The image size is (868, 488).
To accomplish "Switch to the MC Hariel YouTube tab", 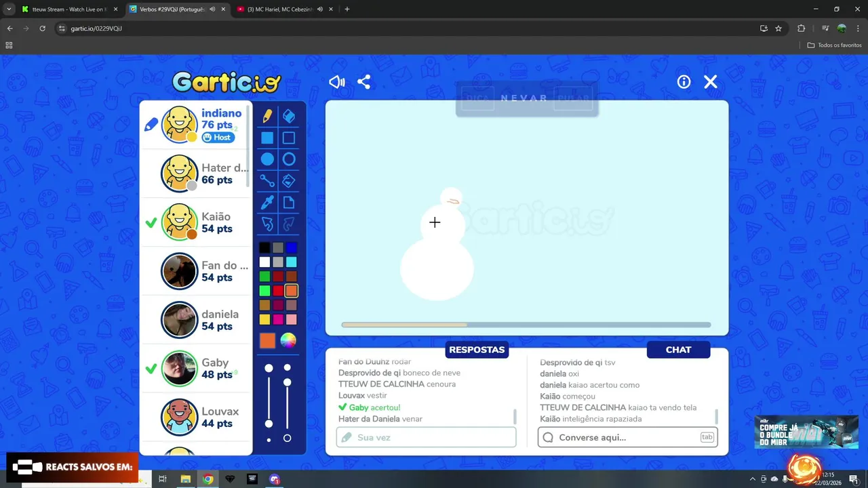I will 284,9.
